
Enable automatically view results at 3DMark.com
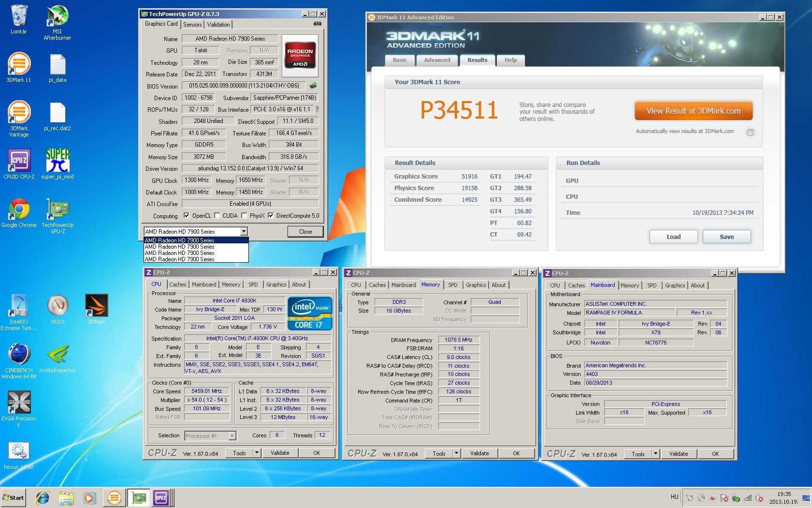[750, 132]
